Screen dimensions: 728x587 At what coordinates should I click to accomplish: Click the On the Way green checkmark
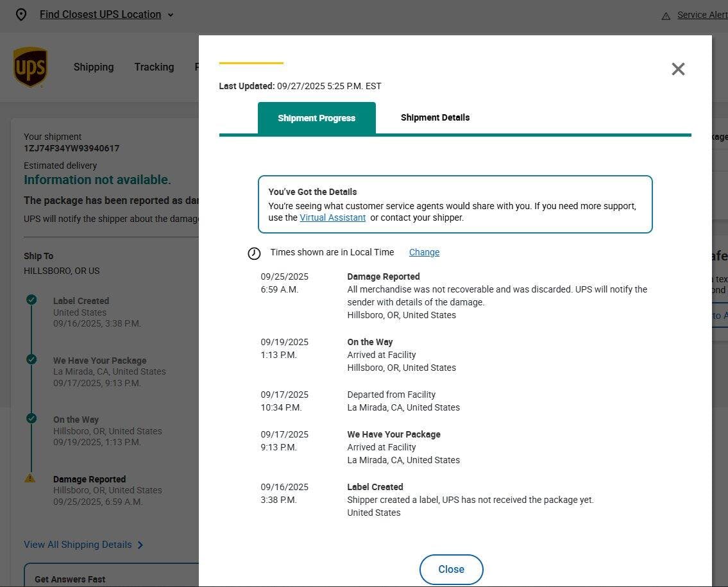[x=31, y=418]
